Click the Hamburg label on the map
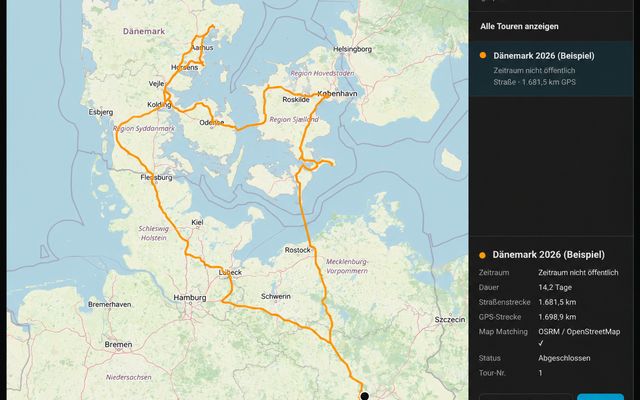This screenshot has width=640, height=400. [190, 298]
